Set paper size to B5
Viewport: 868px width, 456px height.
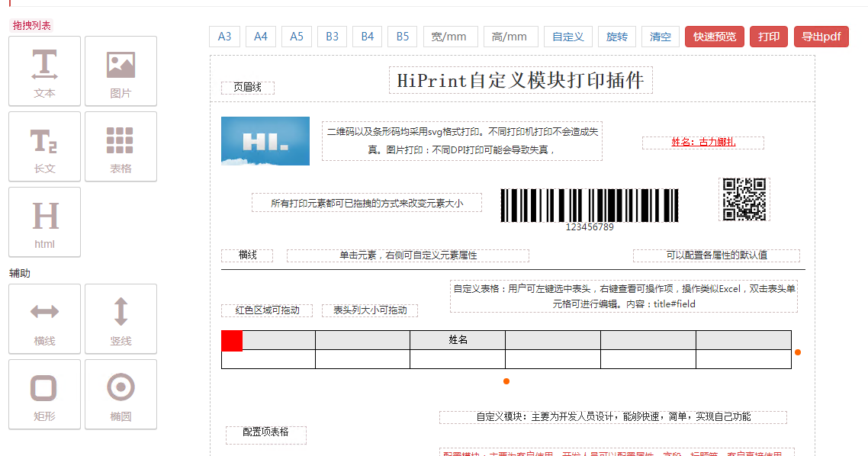pos(403,37)
